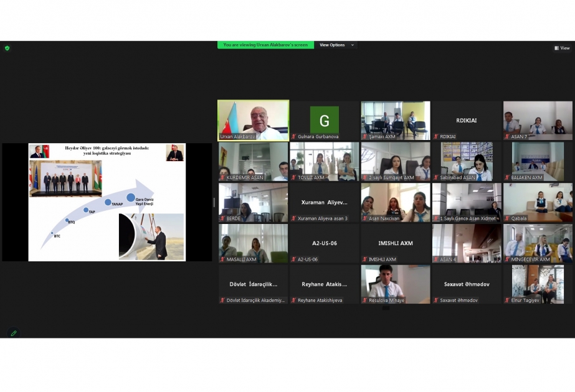Click the shared presentation slide
Viewport: 575px width, 392px height.
(x=107, y=202)
